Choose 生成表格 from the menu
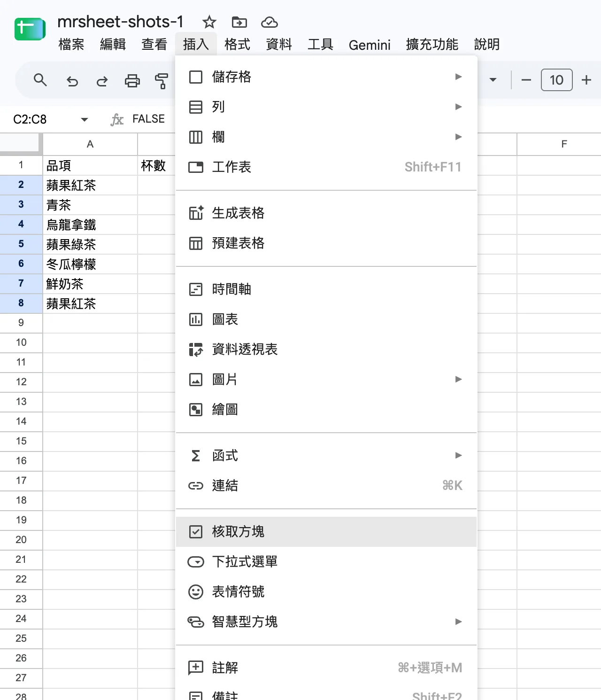Viewport: 601px width, 700px height. [326, 213]
